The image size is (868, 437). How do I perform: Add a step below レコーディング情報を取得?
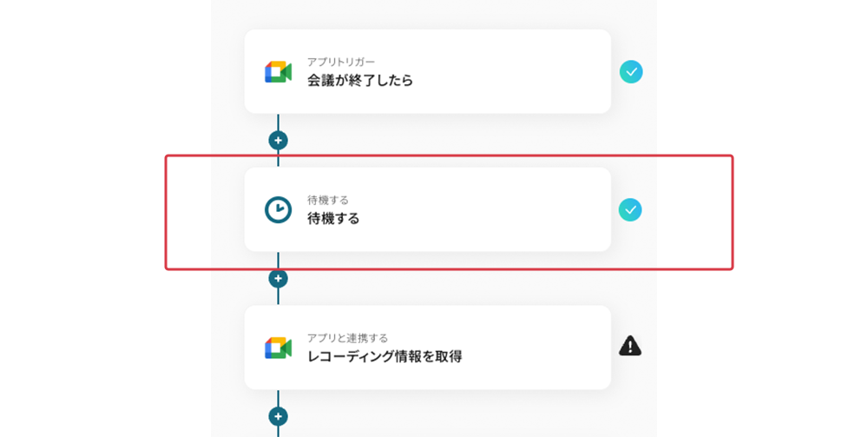(x=278, y=416)
